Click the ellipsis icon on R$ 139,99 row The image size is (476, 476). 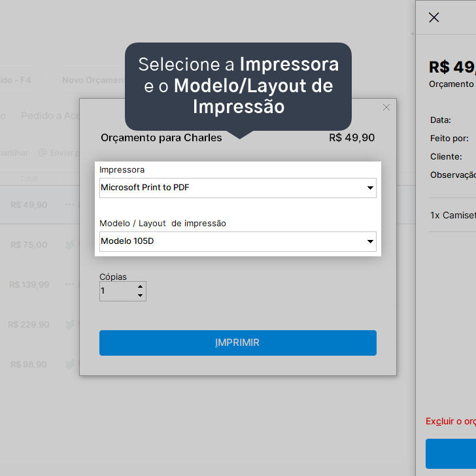(x=69, y=284)
